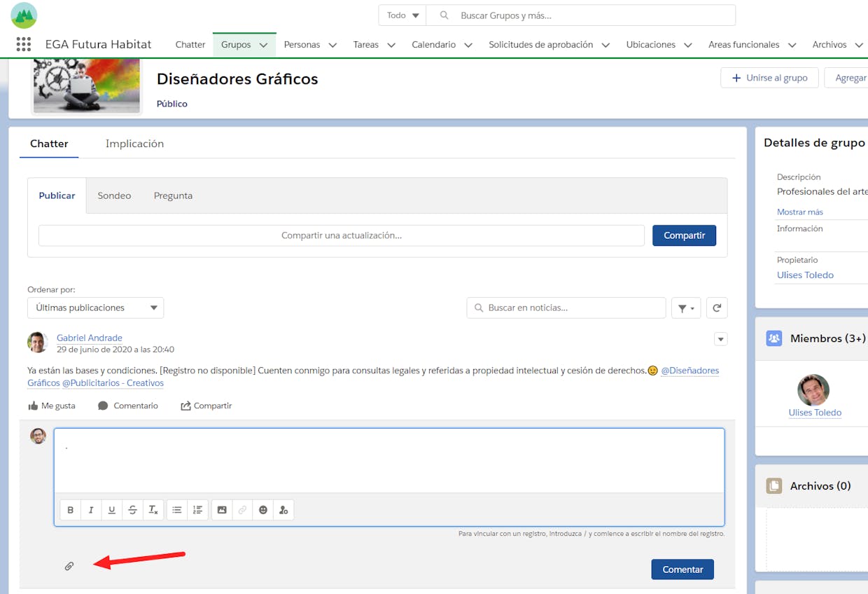The image size is (868, 594).
Task: Open the Personas navigation tab
Action: pos(302,44)
